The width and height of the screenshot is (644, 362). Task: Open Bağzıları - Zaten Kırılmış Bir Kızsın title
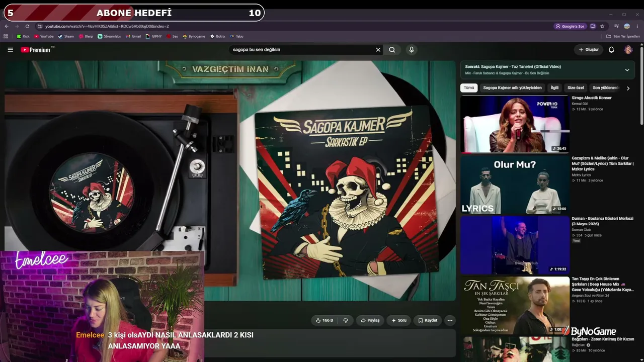(603, 339)
